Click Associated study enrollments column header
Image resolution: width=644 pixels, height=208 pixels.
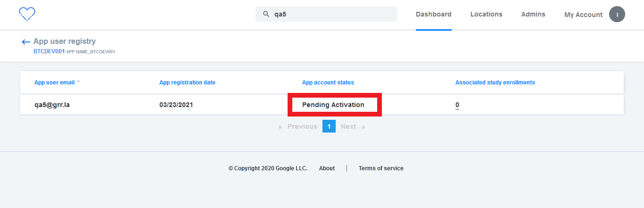click(x=495, y=83)
